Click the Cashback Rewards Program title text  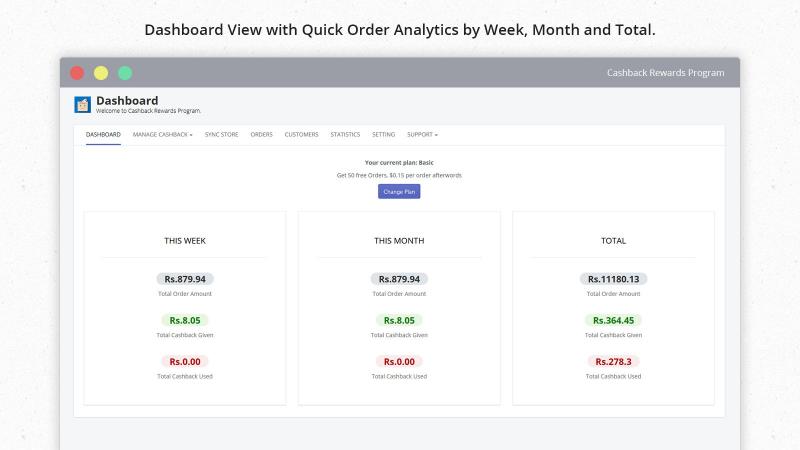click(665, 73)
